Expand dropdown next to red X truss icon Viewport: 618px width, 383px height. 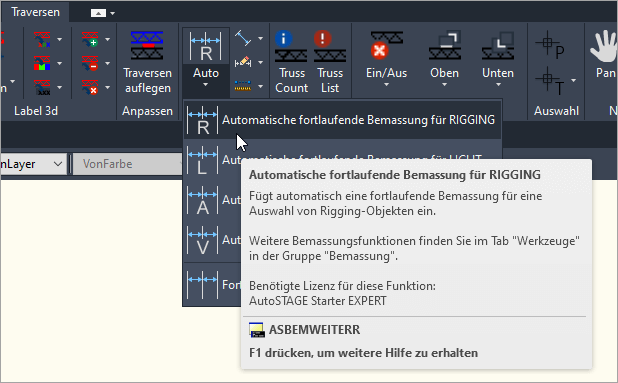pos(108,87)
